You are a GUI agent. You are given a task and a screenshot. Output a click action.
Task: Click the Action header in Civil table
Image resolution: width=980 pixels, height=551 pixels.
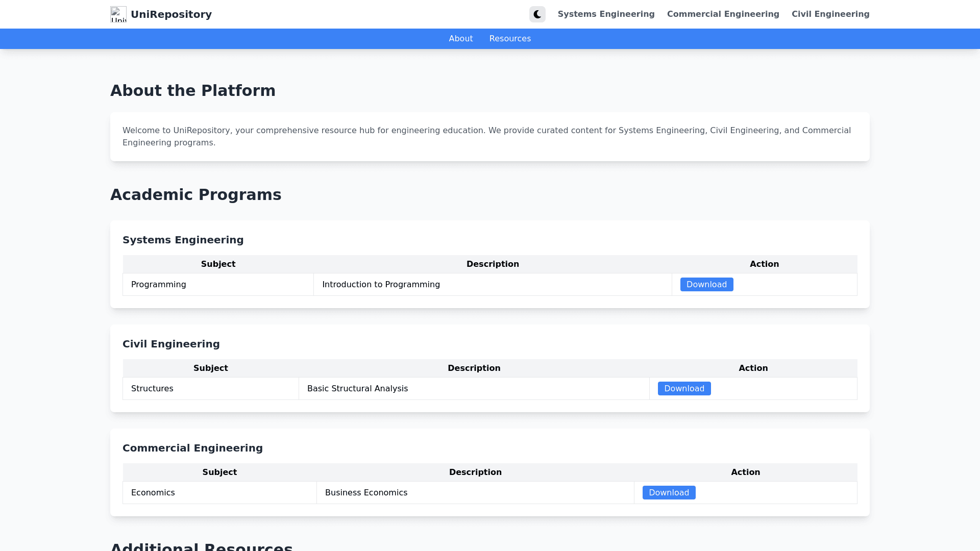pyautogui.click(x=753, y=368)
